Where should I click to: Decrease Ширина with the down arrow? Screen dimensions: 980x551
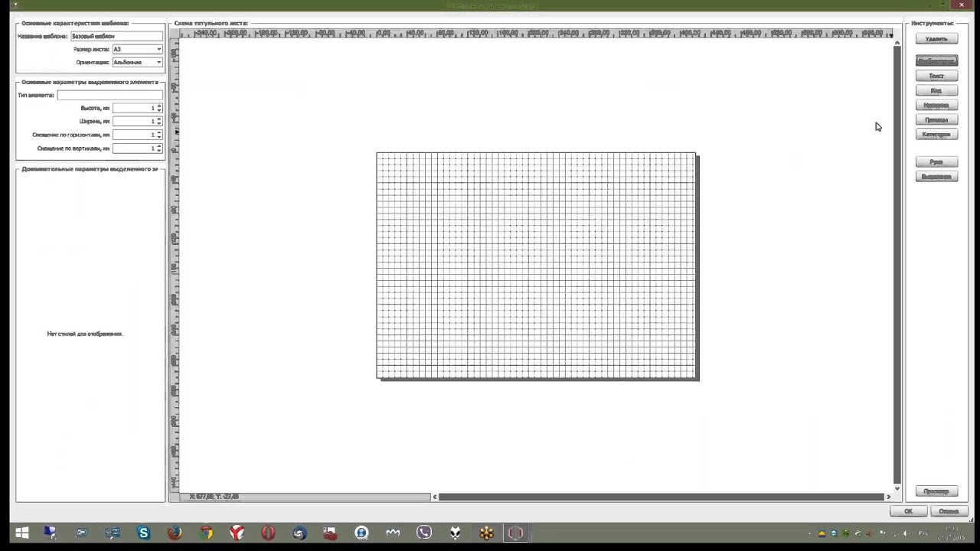(159, 123)
